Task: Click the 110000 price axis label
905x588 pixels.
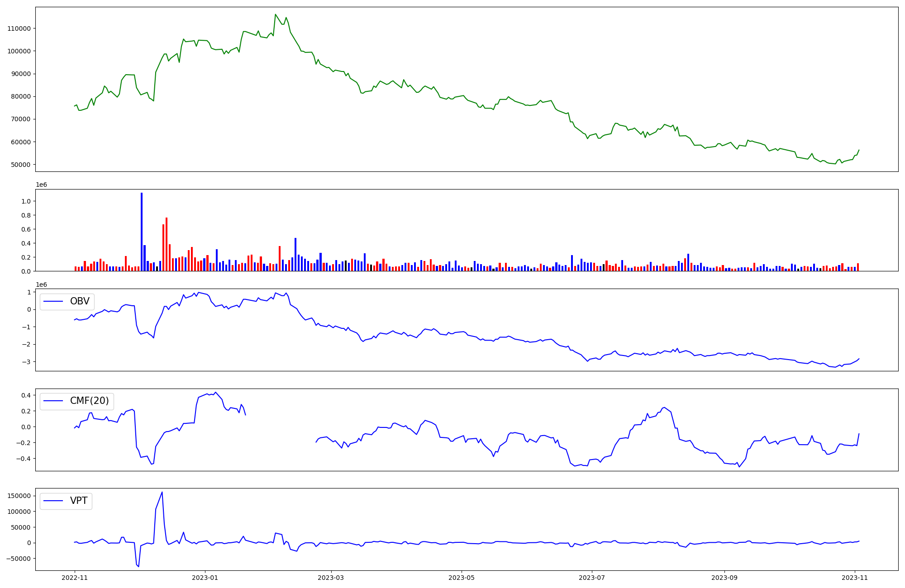Action: [x=19, y=28]
